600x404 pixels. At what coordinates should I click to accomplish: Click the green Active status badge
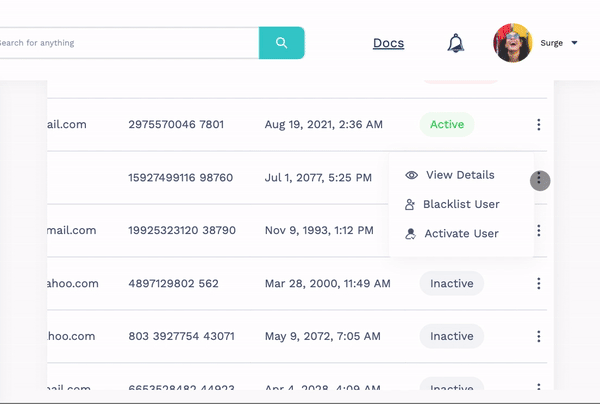pos(447,125)
